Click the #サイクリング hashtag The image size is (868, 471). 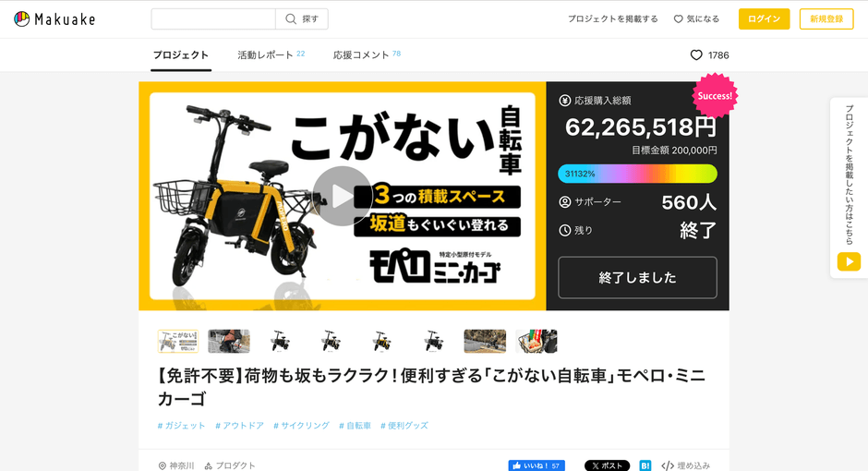[x=301, y=426]
